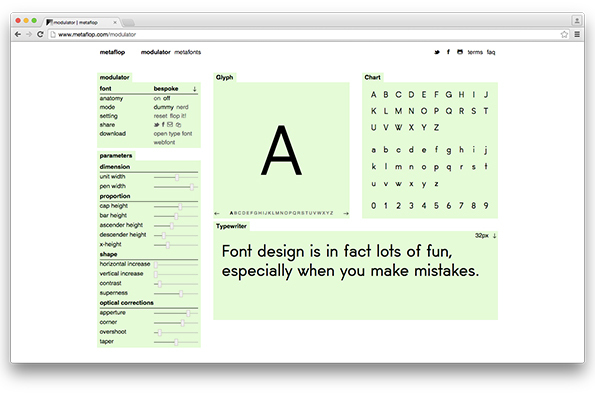Select uppercase G in the Chart
The width and height of the screenshot is (595, 395).
pyautogui.click(x=449, y=94)
